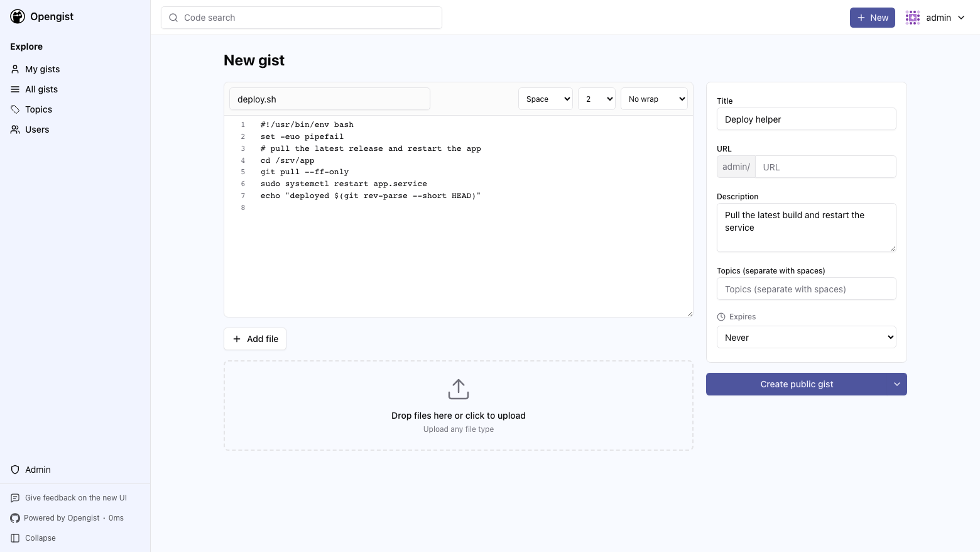Click the GitHub icon beside Powered by Opengist

click(15, 518)
